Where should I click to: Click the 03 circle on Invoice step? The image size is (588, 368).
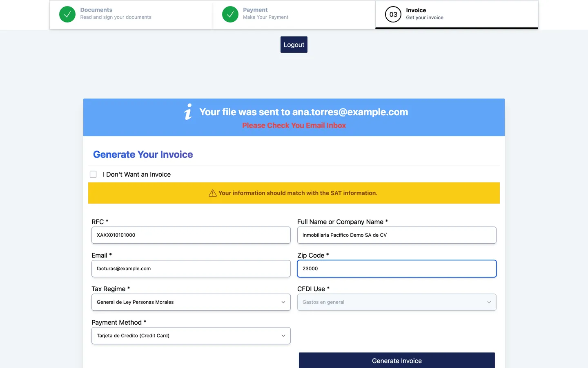tap(393, 14)
